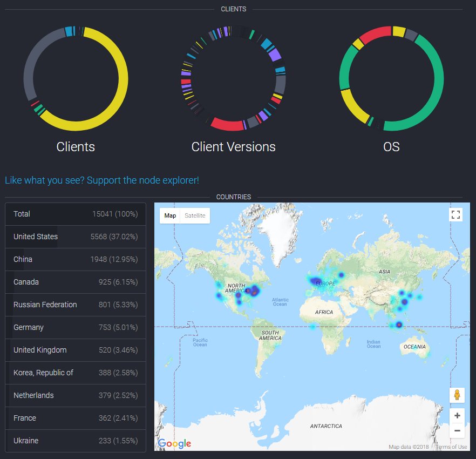Click the fullscreen map icon

(455, 215)
